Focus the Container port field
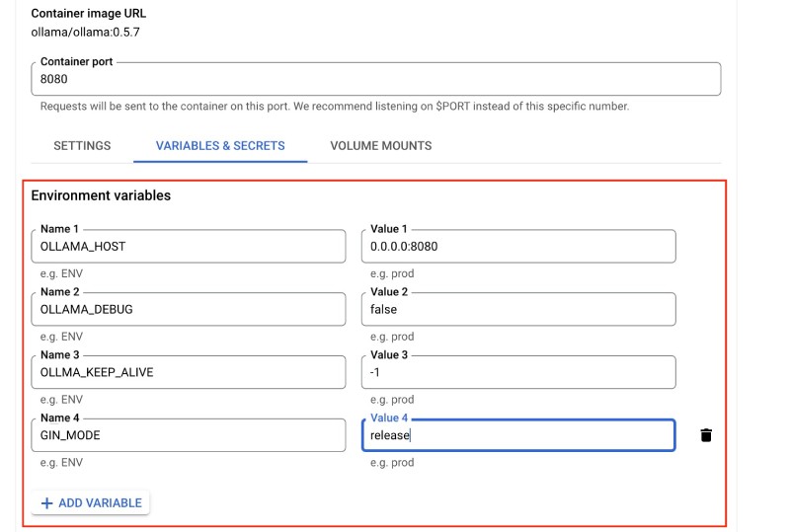Screen dimensions: 790x532 point(375,80)
